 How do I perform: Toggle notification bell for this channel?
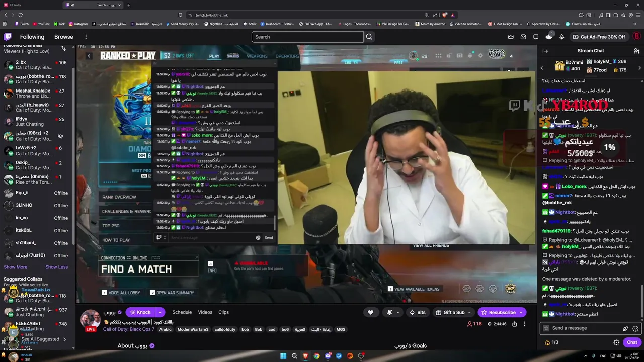389,312
